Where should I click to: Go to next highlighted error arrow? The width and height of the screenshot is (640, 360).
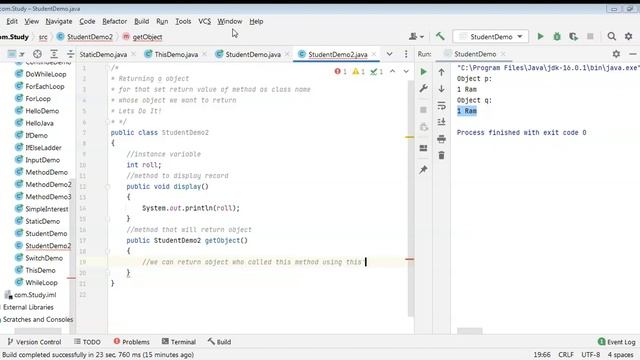tap(406, 71)
